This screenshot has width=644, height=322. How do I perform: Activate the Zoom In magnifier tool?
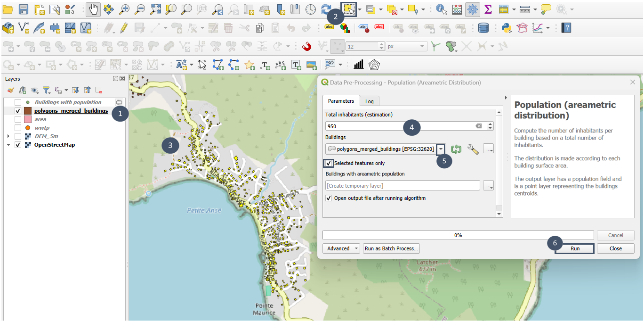pos(124,9)
